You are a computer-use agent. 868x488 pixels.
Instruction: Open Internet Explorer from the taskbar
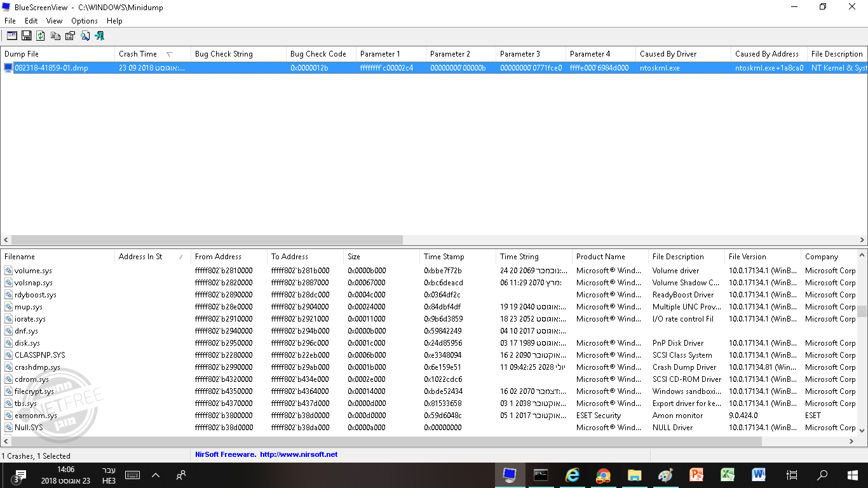click(x=573, y=475)
